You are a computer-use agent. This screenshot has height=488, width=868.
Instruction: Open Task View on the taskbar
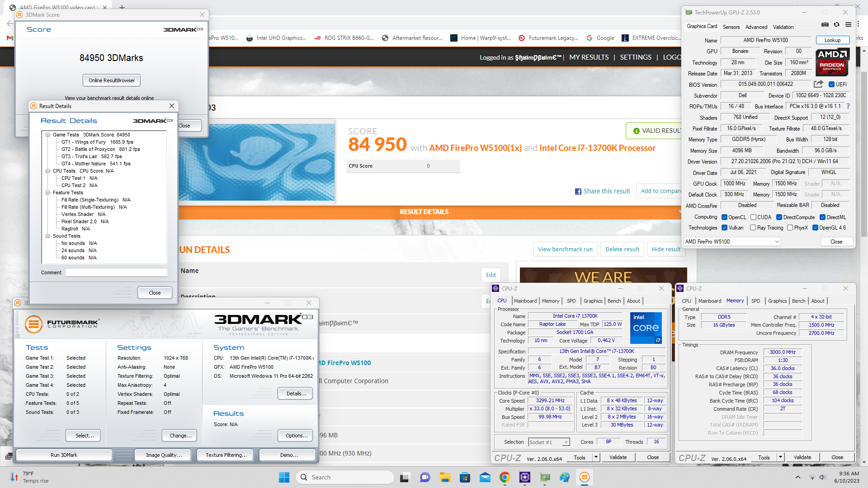point(405,477)
